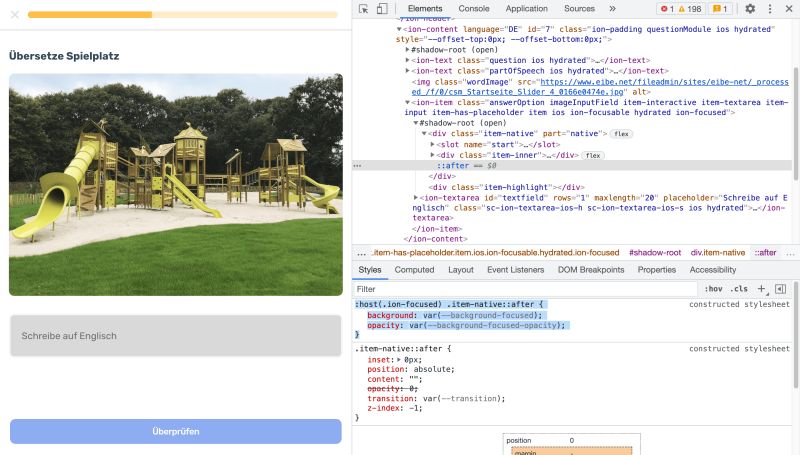This screenshot has height=455, width=800.
Task: Open the wordImage src URL link
Action: point(600,87)
